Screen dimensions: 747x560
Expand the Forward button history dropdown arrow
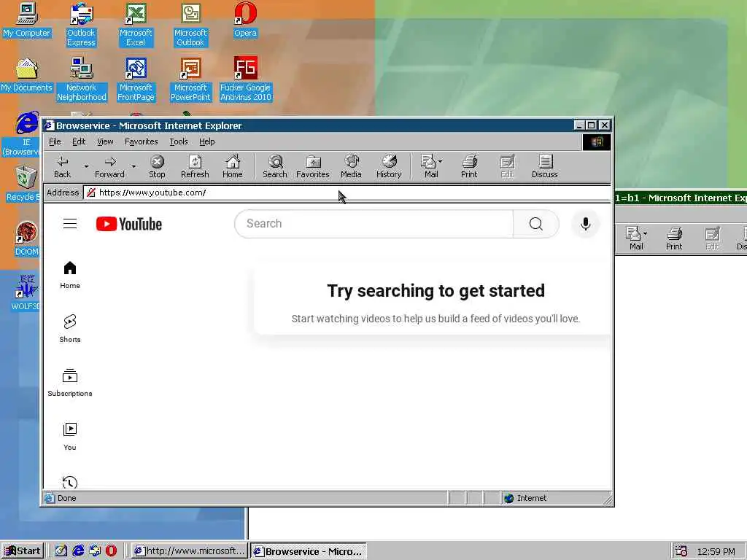tap(134, 167)
